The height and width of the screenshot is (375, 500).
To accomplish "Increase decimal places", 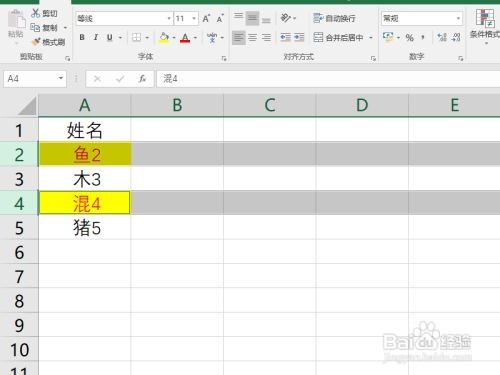I will point(442,37).
